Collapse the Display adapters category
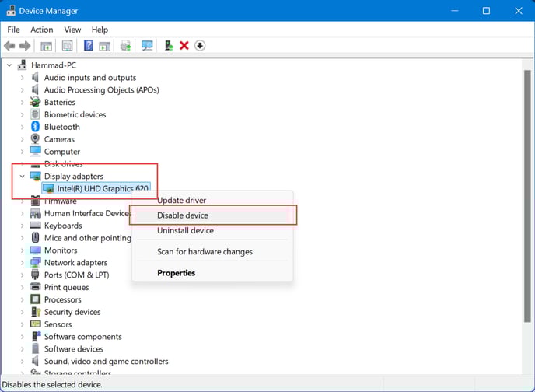Image resolution: width=535 pixels, height=392 pixels. point(22,177)
